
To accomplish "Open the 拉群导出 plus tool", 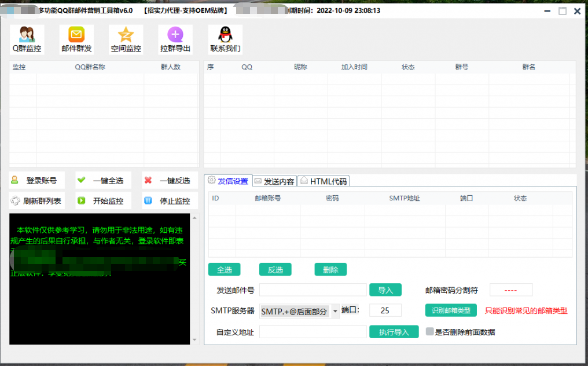I will pos(175,39).
